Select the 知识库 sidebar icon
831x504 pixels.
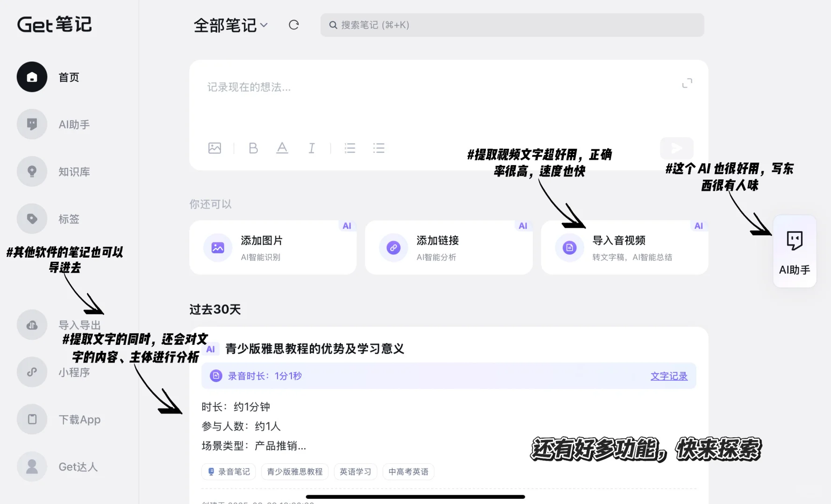click(x=32, y=171)
